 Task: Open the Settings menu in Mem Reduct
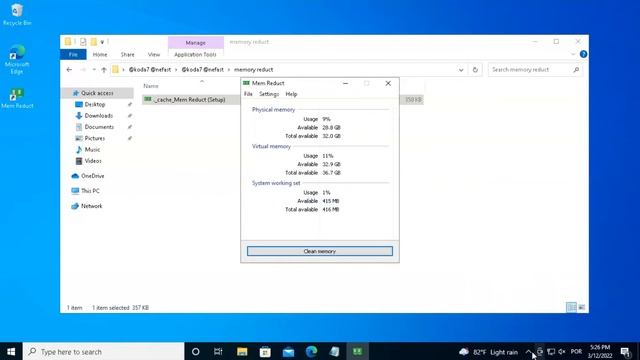(269, 94)
